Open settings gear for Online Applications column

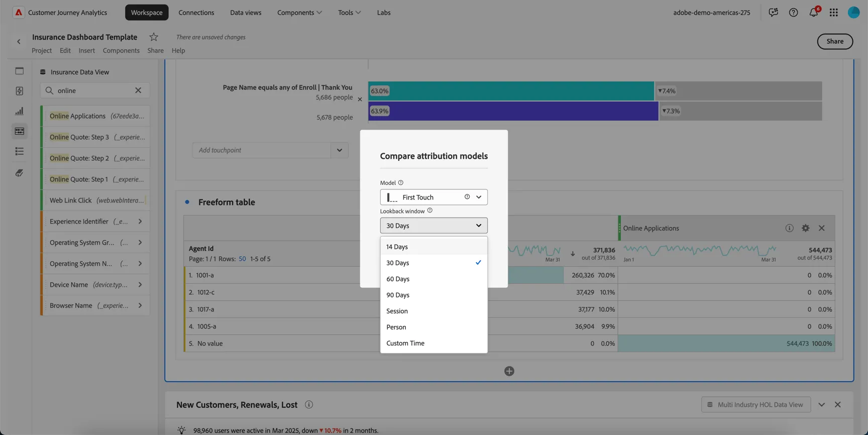pyautogui.click(x=806, y=228)
